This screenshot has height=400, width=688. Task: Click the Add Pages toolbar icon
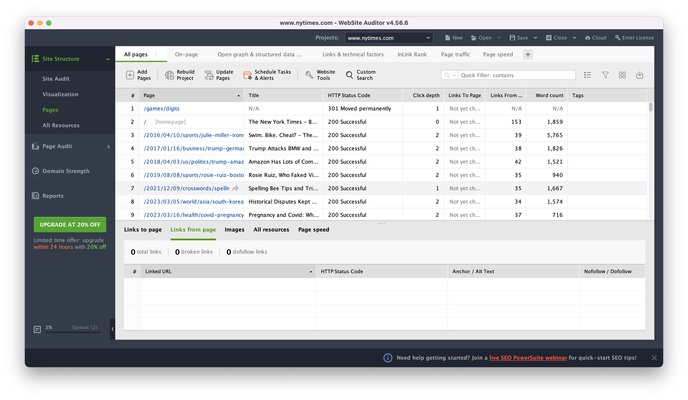129,75
